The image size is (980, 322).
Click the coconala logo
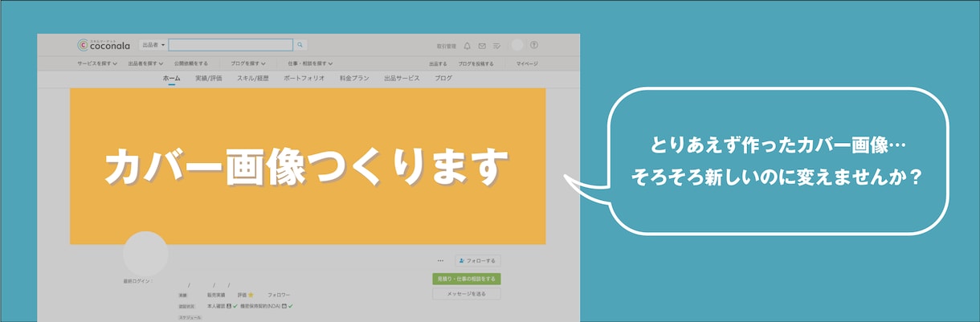click(x=104, y=45)
